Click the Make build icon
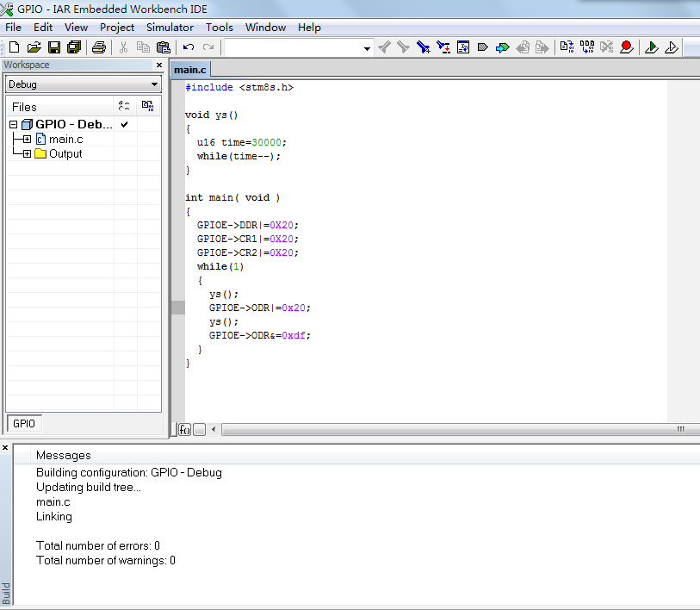Image resolution: width=700 pixels, height=610 pixels. (x=587, y=47)
